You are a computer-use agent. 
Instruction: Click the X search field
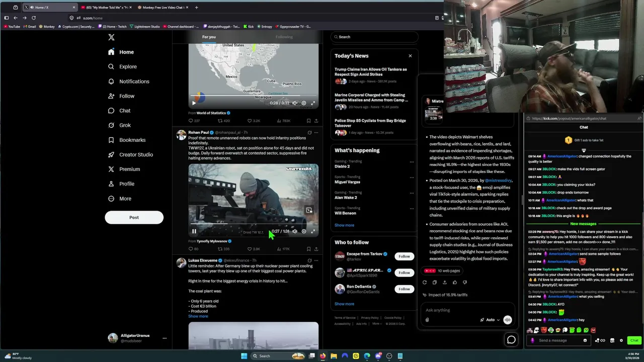pos(374,37)
